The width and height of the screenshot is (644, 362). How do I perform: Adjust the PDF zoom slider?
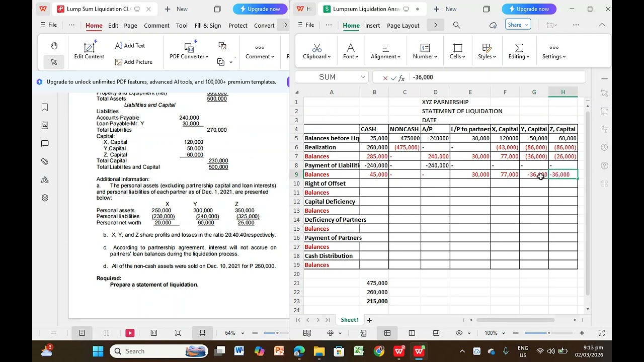(277, 333)
